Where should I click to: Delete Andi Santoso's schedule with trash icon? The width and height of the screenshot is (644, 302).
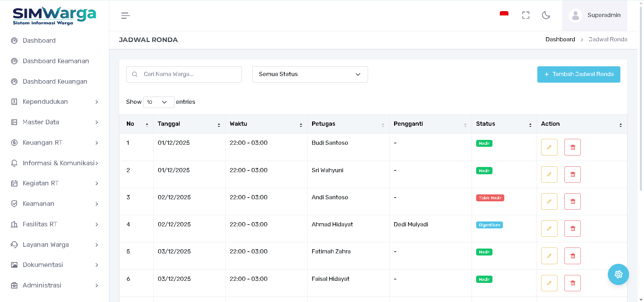tap(572, 202)
